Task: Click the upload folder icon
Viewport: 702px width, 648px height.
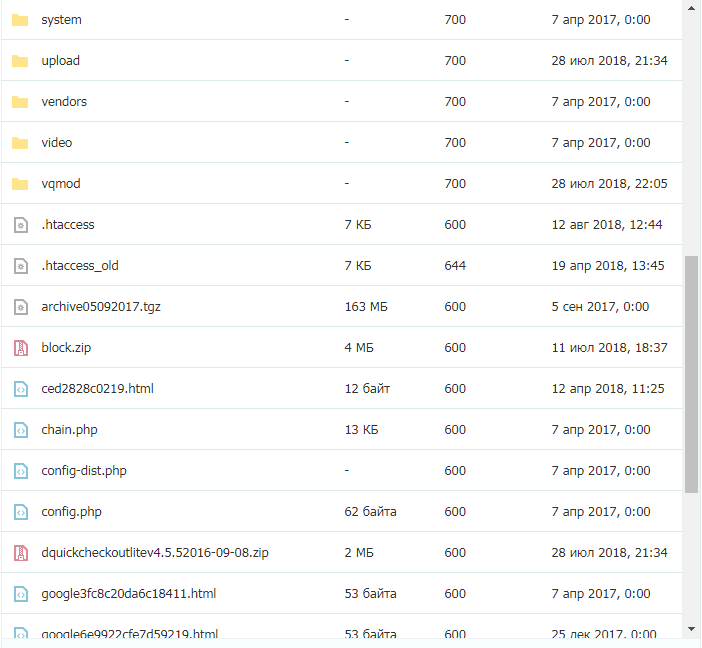Action: (20, 61)
